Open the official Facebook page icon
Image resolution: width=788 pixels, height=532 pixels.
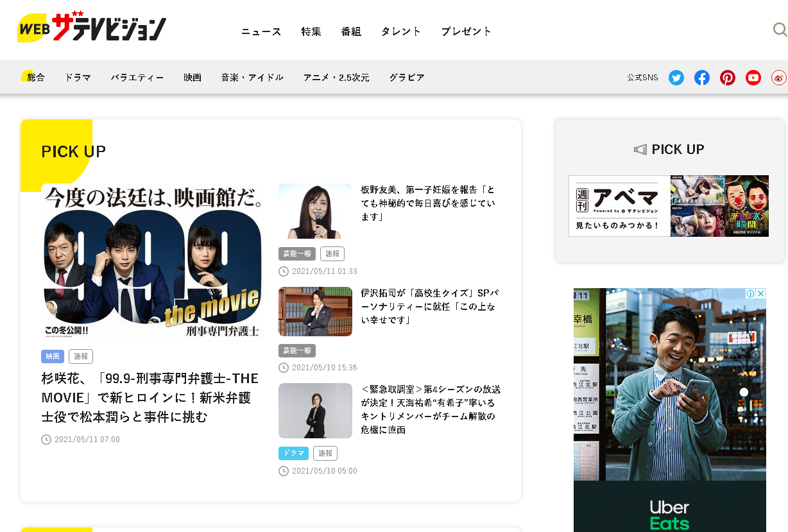[x=702, y=78]
